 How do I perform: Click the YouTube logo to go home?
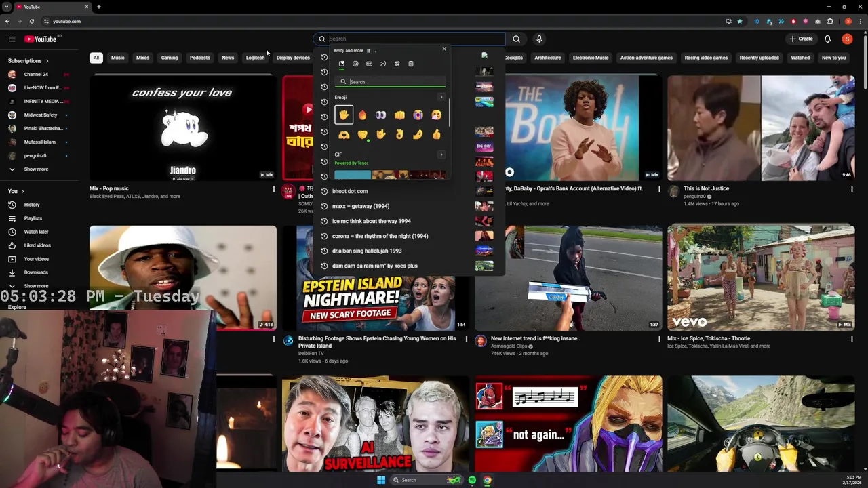tap(41, 39)
